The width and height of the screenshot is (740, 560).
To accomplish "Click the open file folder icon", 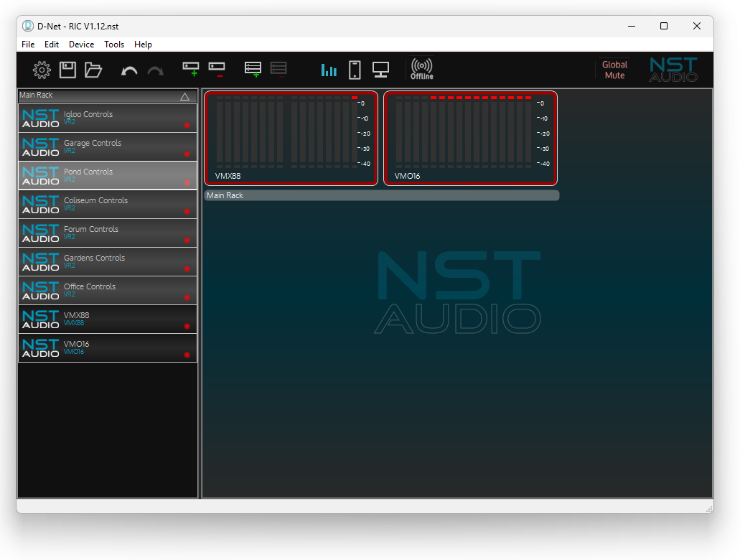I will pos(93,70).
